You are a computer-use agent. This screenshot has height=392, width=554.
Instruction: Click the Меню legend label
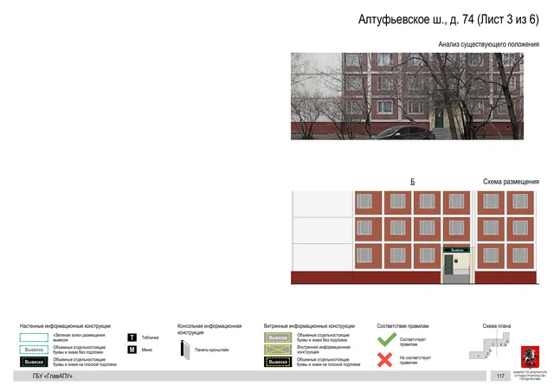pyautogui.click(x=147, y=350)
